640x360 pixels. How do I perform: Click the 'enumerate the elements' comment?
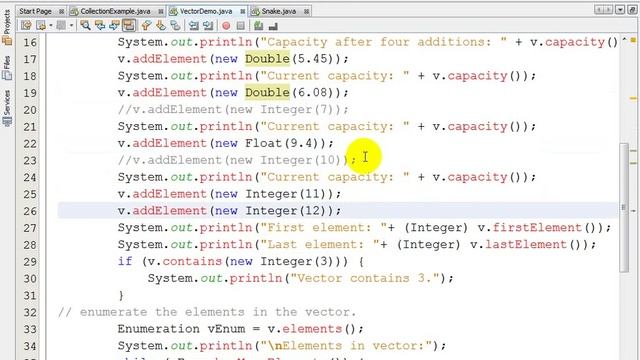tap(207, 312)
